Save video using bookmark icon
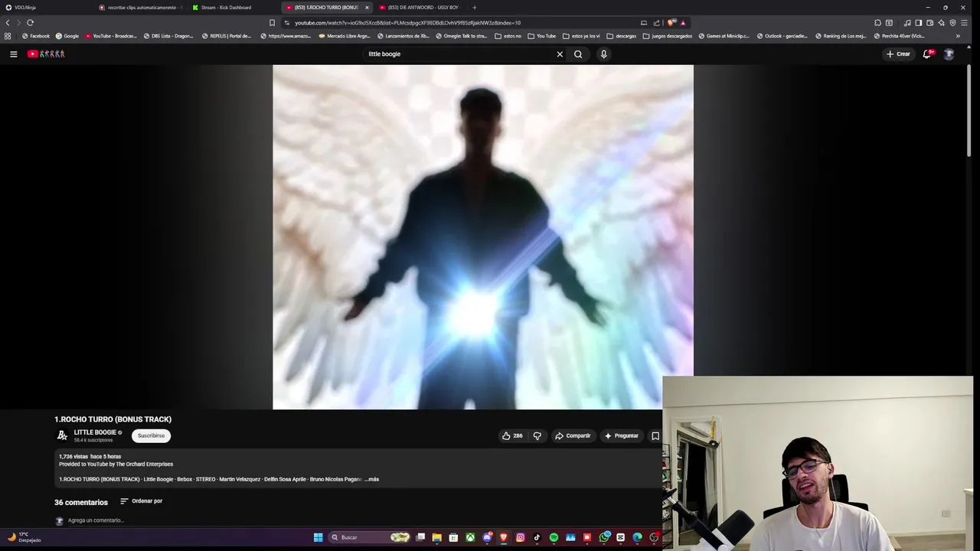980x551 pixels. (x=655, y=435)
